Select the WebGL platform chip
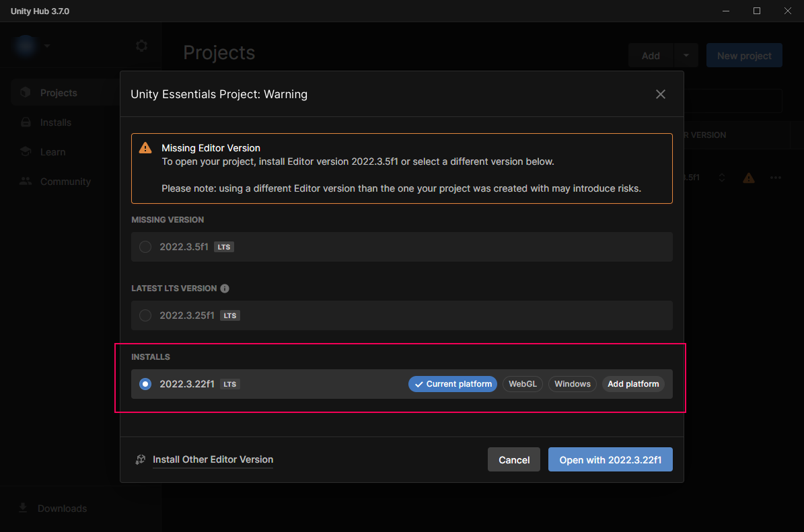Screen dimensions: 804x532 pyautogui.click(x=523, y=384)
